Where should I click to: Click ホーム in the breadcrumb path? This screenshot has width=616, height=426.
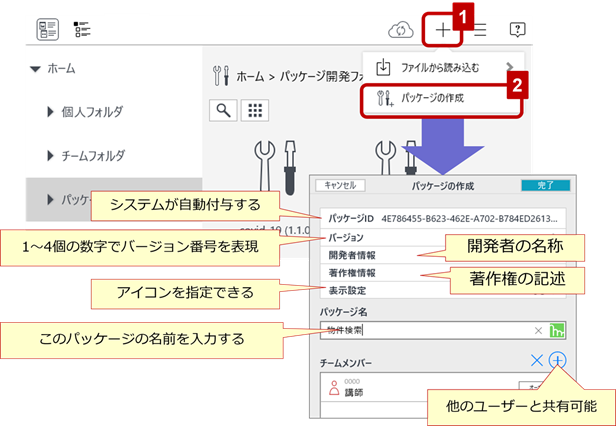[x=250, y=76]
